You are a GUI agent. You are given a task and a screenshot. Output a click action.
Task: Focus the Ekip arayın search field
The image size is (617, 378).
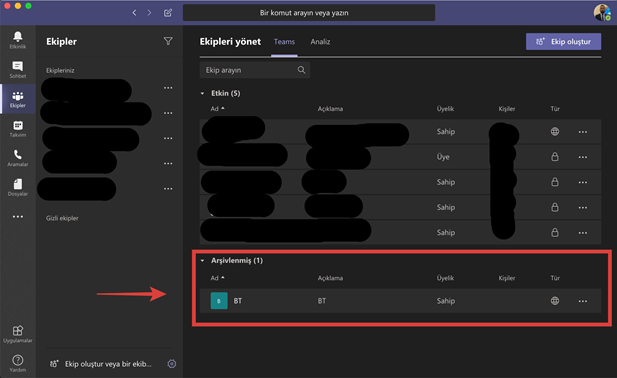[x=255, y=70]
